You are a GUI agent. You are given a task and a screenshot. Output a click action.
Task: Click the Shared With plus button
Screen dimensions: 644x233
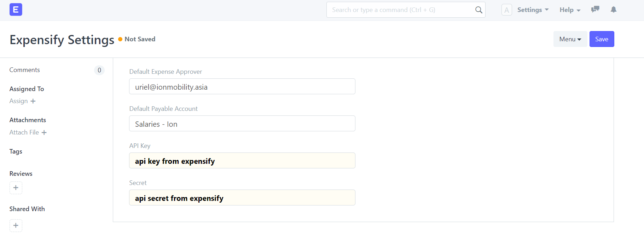pos(16,225)
